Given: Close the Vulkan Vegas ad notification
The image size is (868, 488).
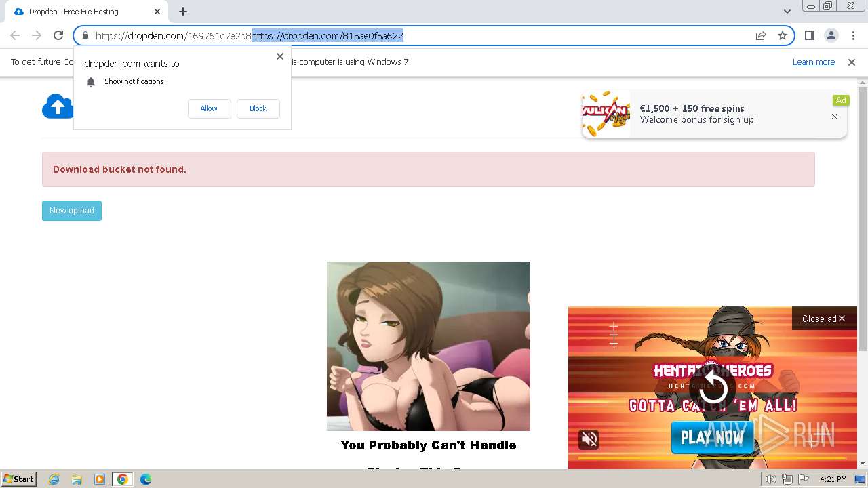Looking at the screenshot, I should click(x=834, y=117).
